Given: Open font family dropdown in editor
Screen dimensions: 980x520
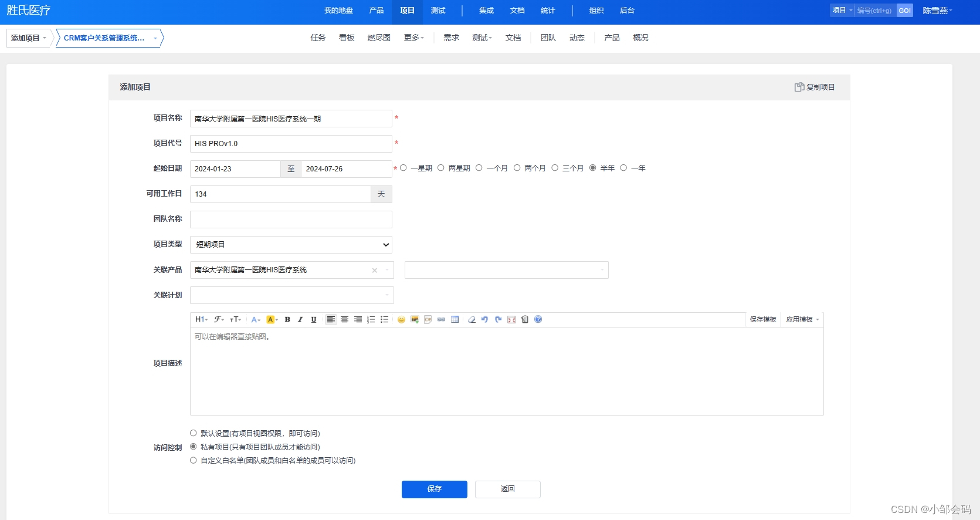Looking at the screenshot, I should [219, 319].
